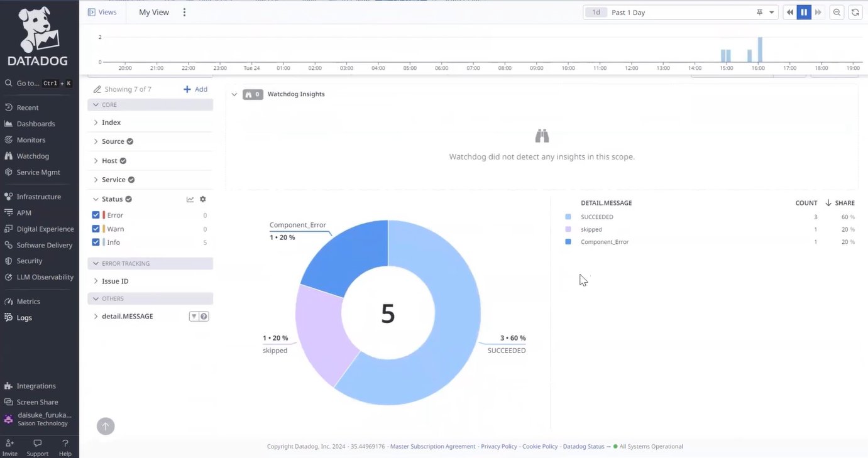Click the Metrics sidebar icon
Image resolution: width=868 pixels, height=458 pixels.
point(8,302)
